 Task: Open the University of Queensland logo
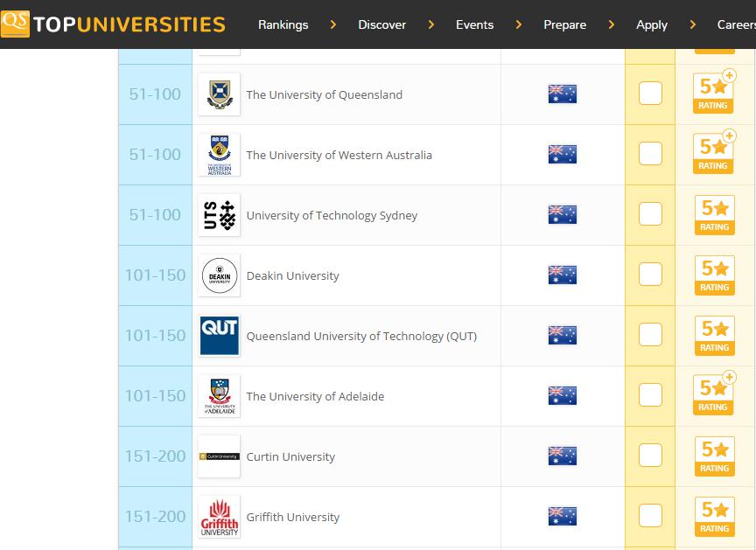[219, 94]
